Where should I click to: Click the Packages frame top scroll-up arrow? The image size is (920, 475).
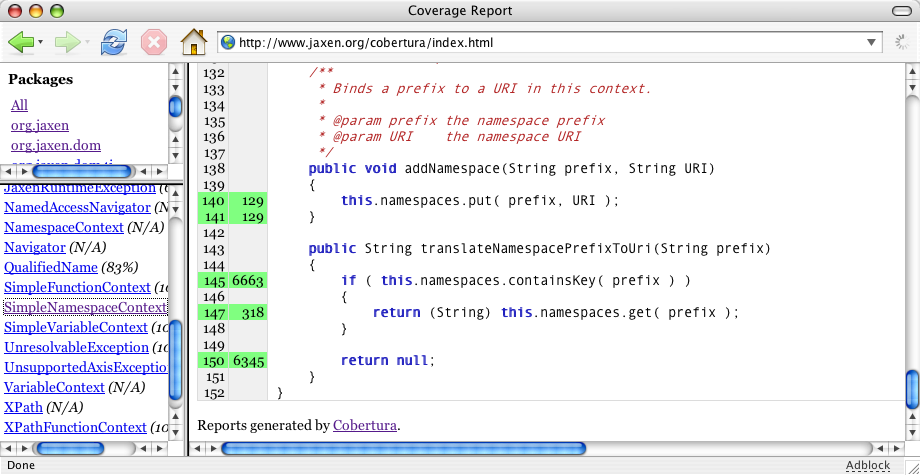[x=175, y=72]
